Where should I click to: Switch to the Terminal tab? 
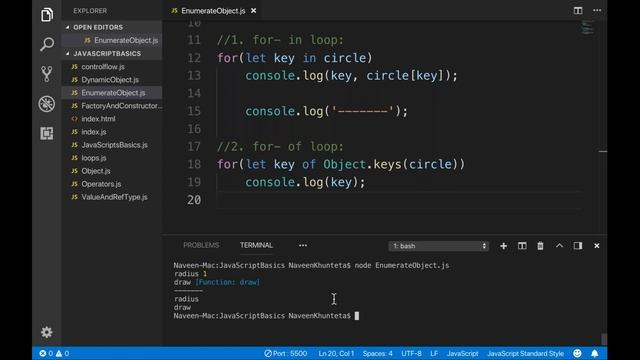coord(256,245)
